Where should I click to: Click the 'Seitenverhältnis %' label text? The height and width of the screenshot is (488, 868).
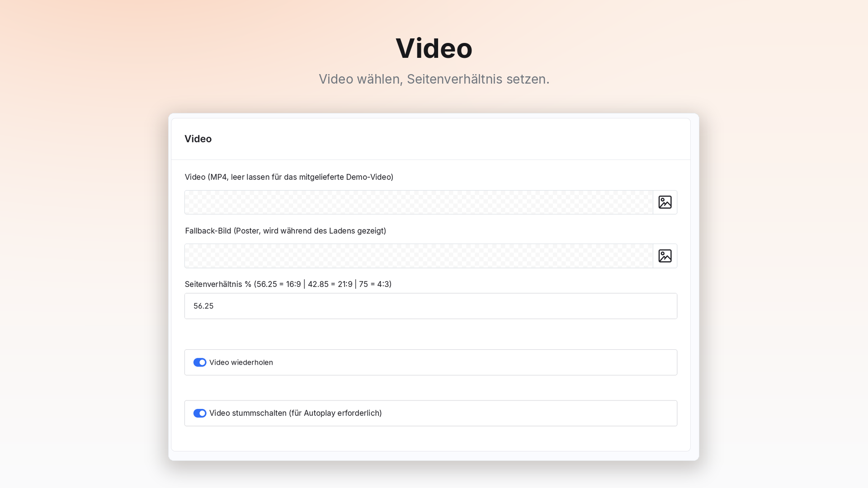pos(288,284)
